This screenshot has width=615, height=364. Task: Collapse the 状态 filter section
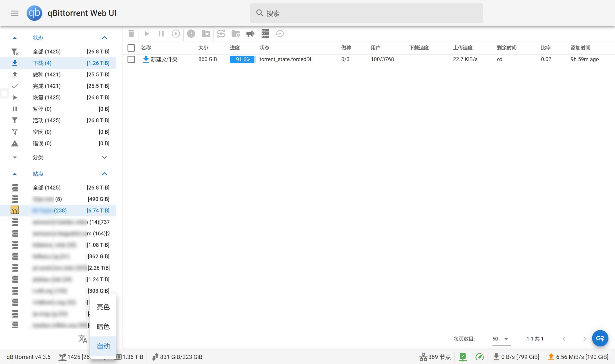(105, 38)
